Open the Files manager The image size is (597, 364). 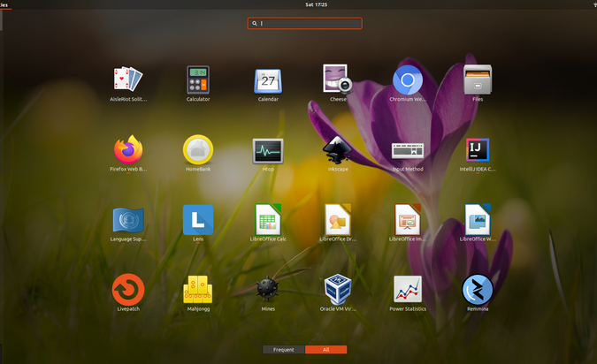pos(478,80)
